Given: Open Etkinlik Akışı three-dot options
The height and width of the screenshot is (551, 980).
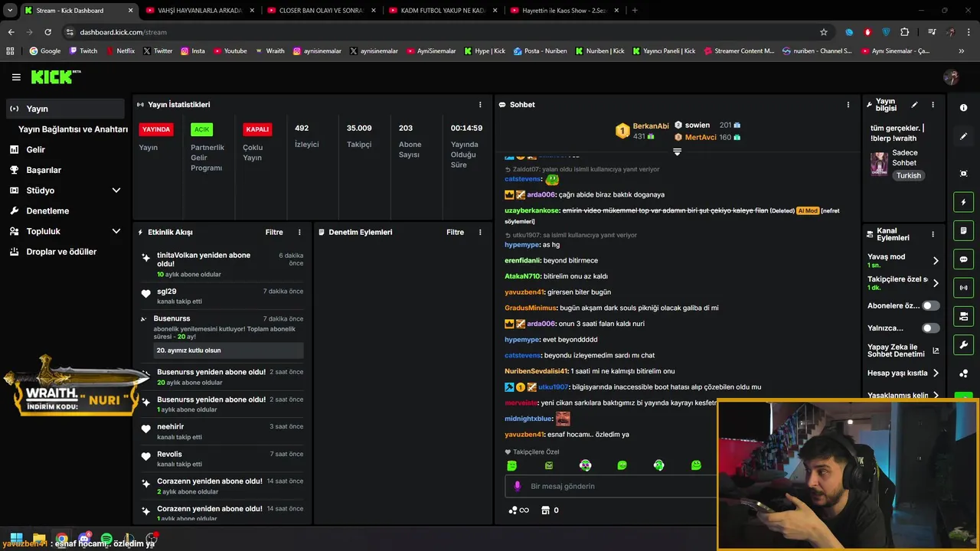Looking at the screenshot, I should click(299, 232).
